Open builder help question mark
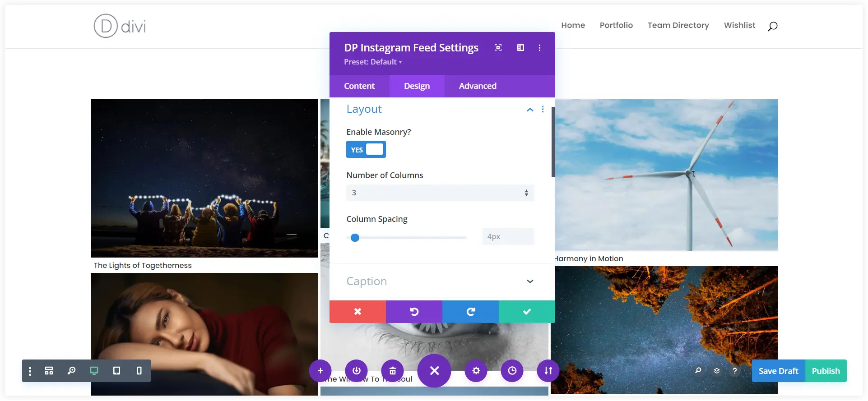This screenshot has height=401, width=868. pos(735,371)
